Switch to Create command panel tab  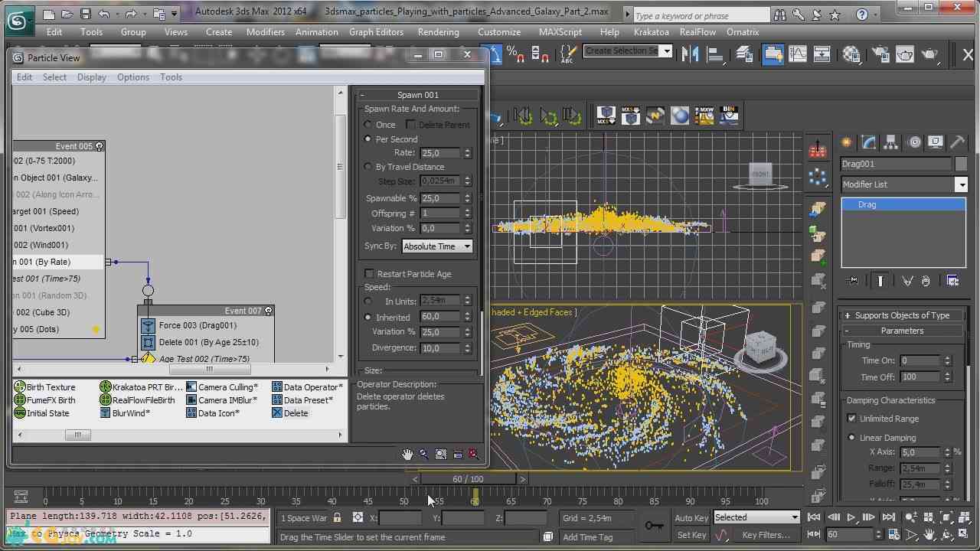pos(847,142)
